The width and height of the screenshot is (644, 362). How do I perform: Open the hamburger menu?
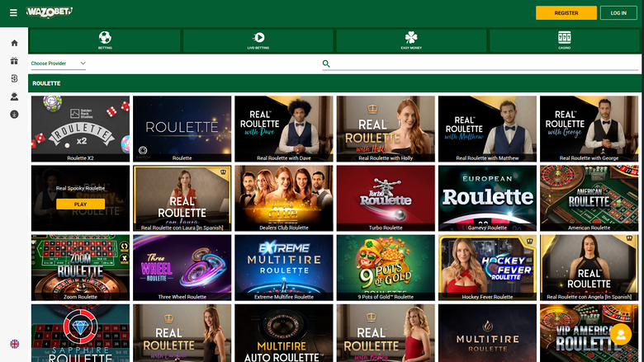[x=13, y=13]
